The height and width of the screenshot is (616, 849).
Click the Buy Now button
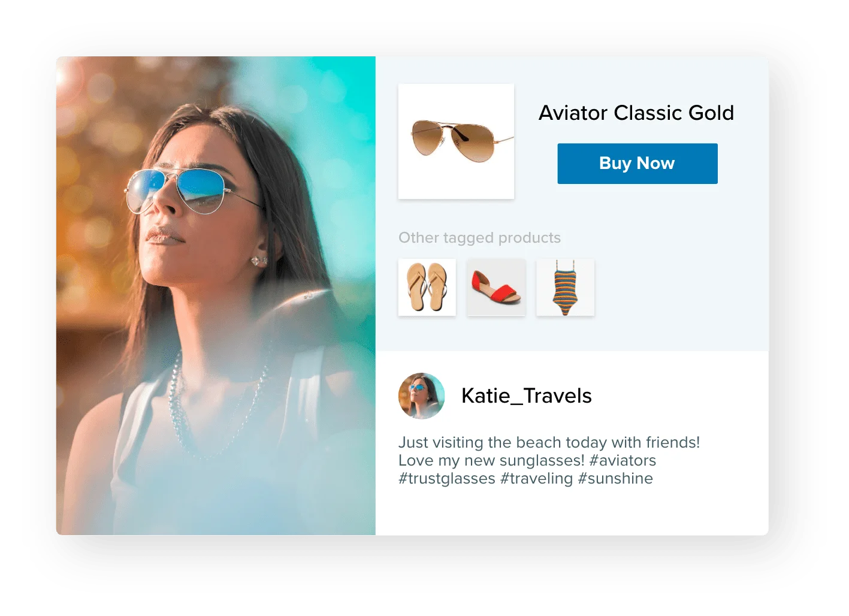tap(637, 163)
